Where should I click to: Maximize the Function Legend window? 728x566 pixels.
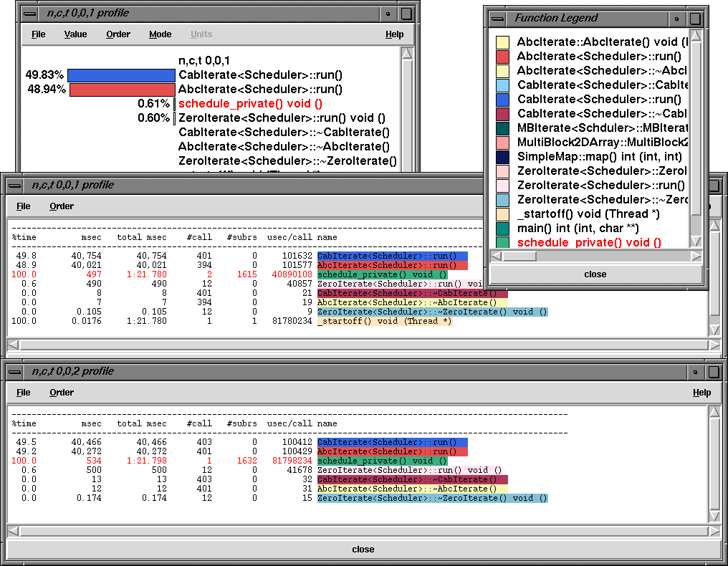pos(695,19)
